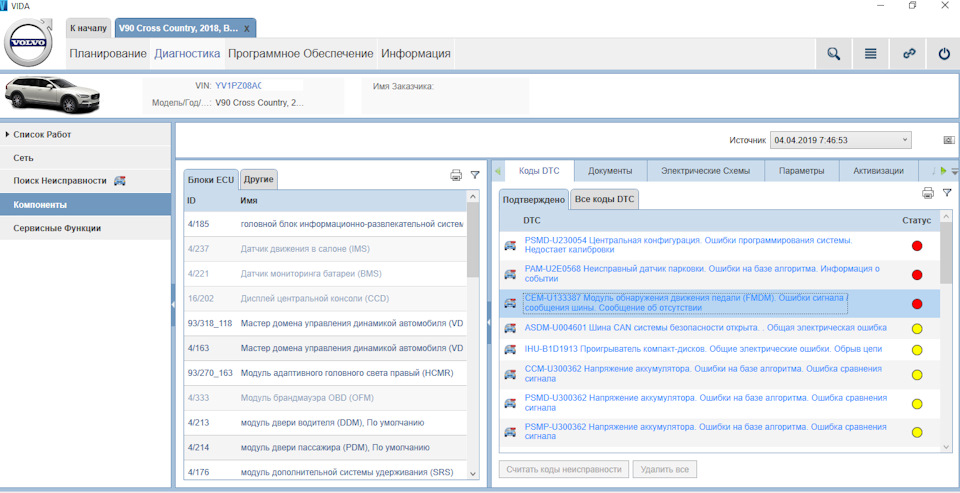
Task: Click car icon beside IHU-B1D1913 code
Action: 510,350
